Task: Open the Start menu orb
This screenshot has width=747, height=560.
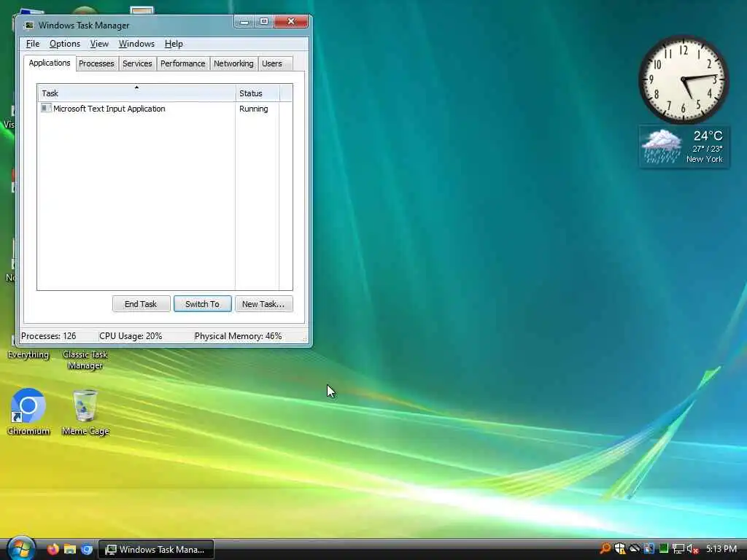Action: tap(20, 548)
